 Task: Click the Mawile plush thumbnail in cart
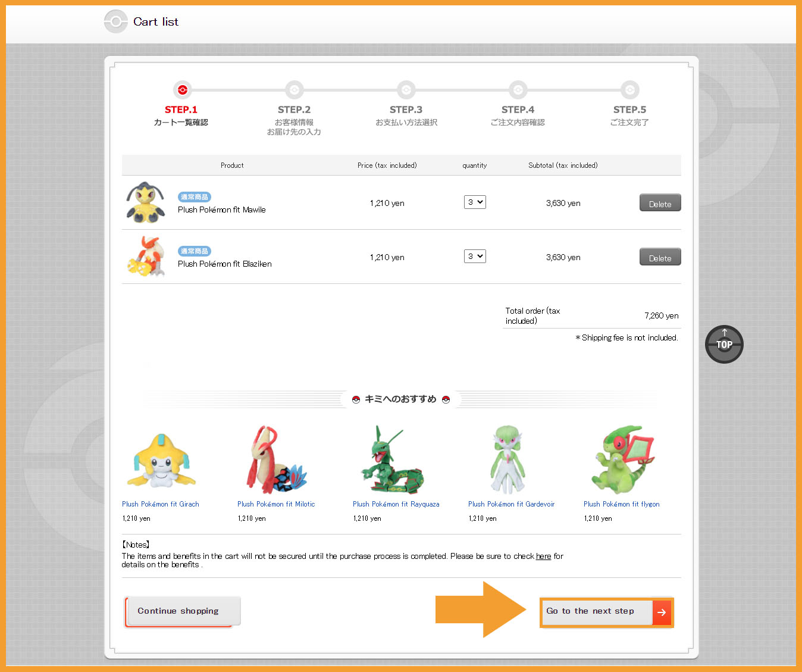145,203
